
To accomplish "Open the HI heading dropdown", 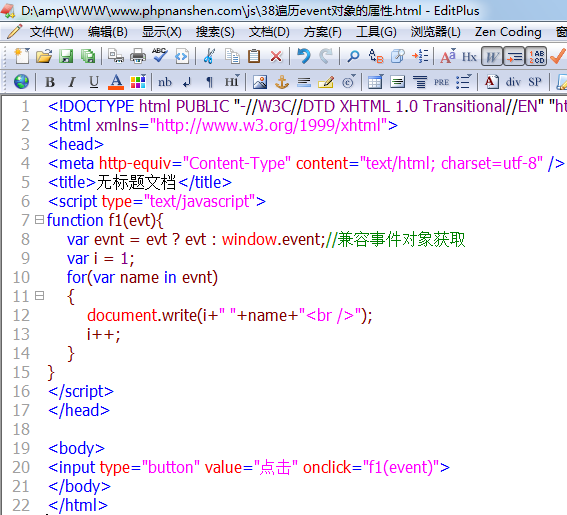I will (x=232, y=81).
